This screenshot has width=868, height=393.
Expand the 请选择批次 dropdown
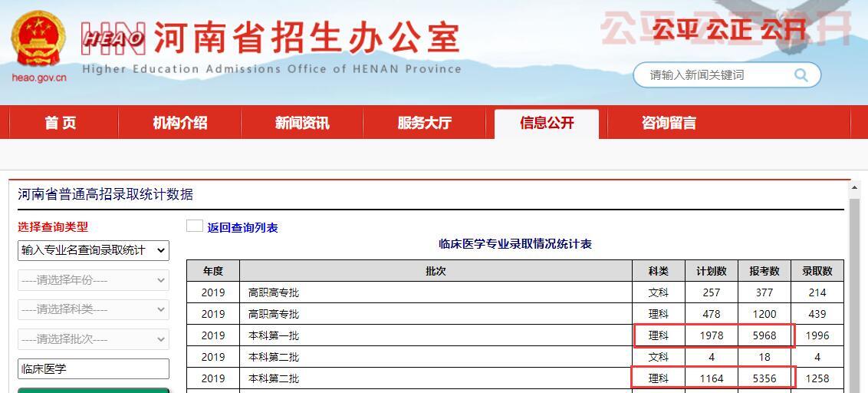94,339
